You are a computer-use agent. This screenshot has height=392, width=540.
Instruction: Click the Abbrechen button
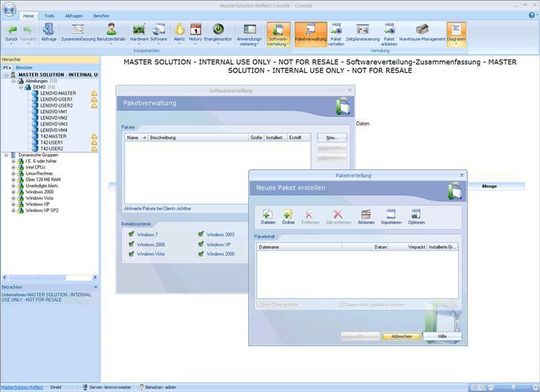pyautogui.click(x=402, y=337)
